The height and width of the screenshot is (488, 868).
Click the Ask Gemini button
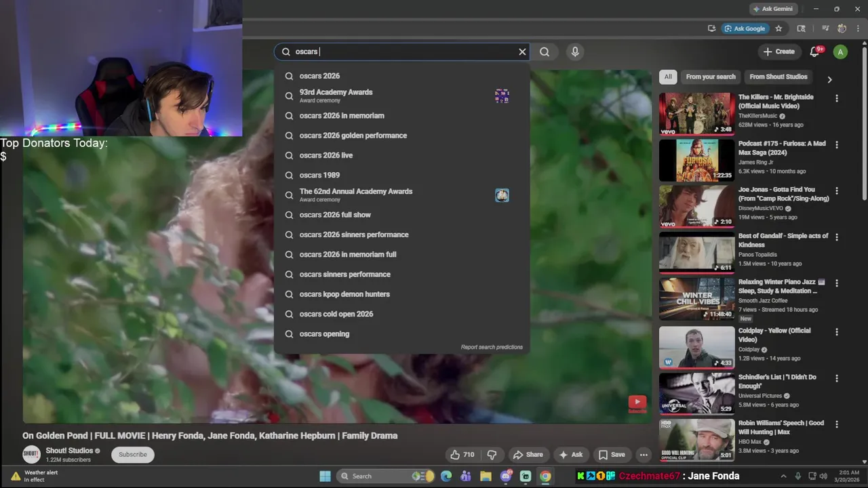point(772,9)
